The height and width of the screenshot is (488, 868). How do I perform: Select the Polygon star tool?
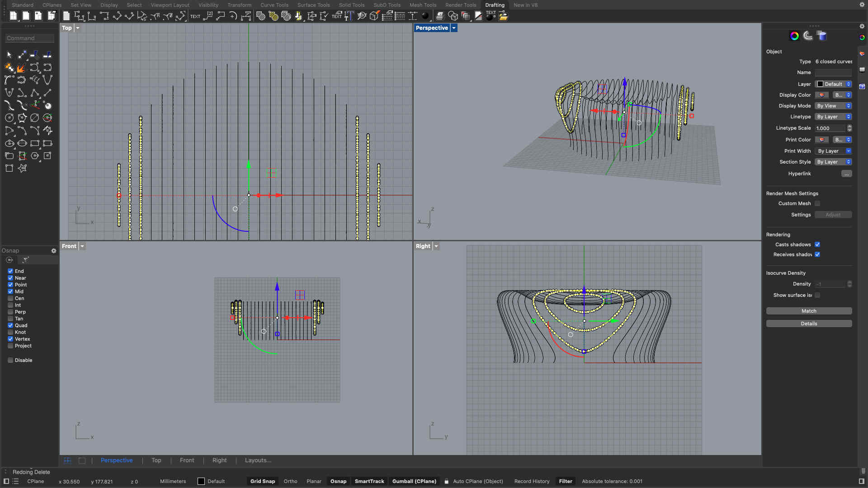click(22, 168)
